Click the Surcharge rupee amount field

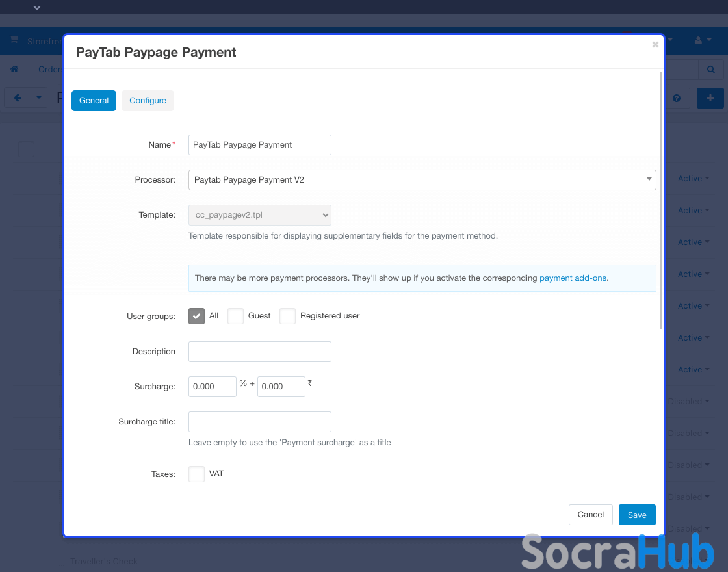281,387
